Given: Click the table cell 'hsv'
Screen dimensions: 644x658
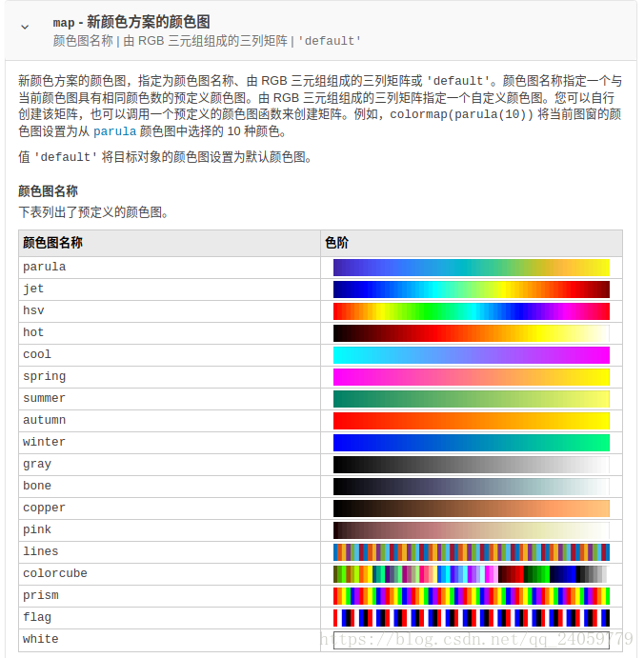Looking at the screenshot, I should [x=170, y=311].
